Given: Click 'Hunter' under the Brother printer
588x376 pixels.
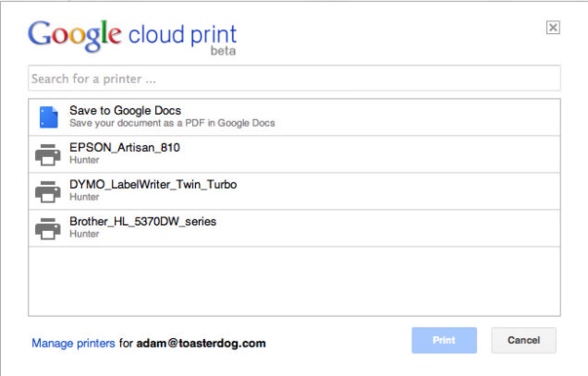Looking at the screenshot, I should point(84,234).
